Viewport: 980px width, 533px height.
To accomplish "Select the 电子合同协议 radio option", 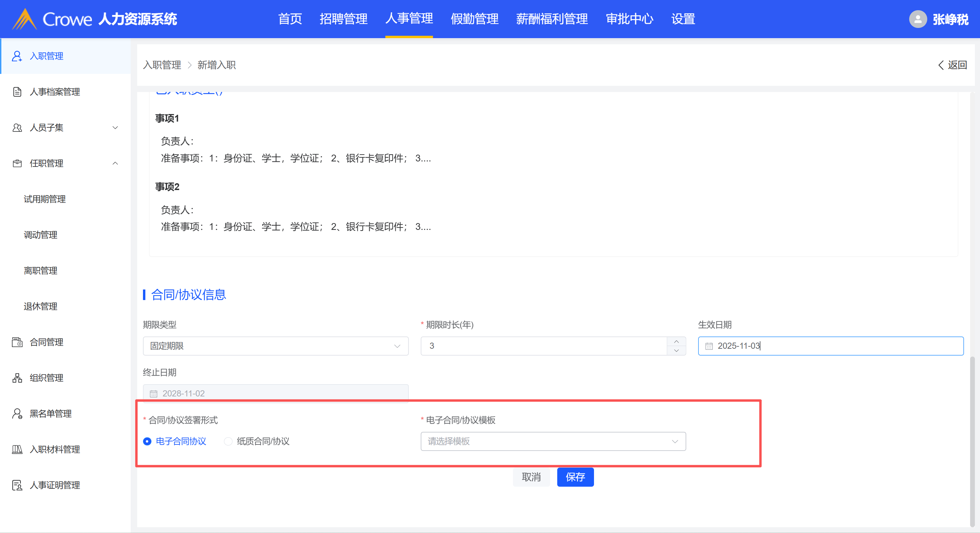I will 147,441.
